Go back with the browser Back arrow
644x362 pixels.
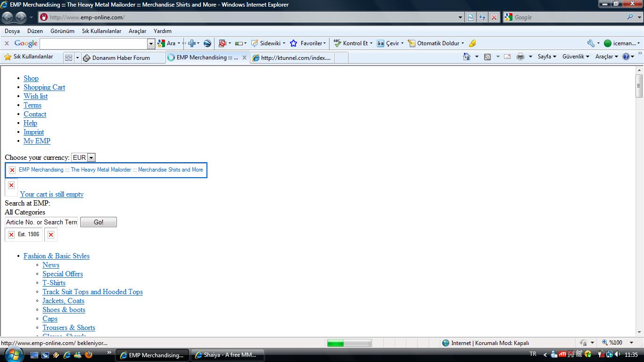click(x=7, y=17)
